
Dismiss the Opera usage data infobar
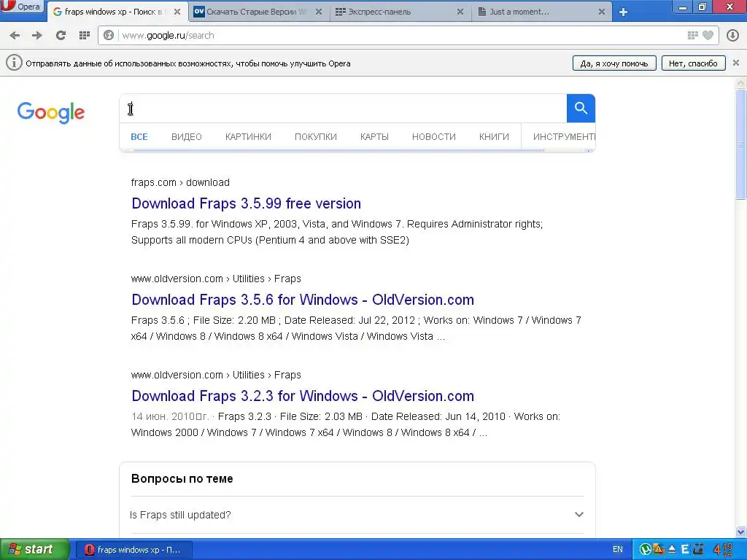tap(736, 63)
